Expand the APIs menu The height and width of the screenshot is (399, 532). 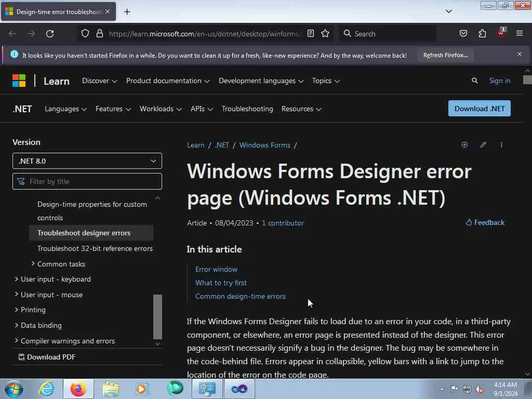point(202,109)
